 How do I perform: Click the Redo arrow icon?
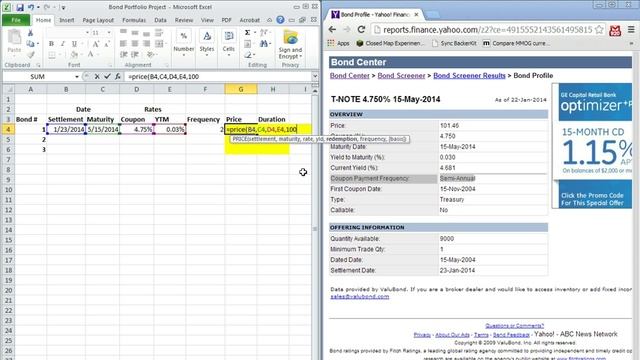click(x=47, y=7)
